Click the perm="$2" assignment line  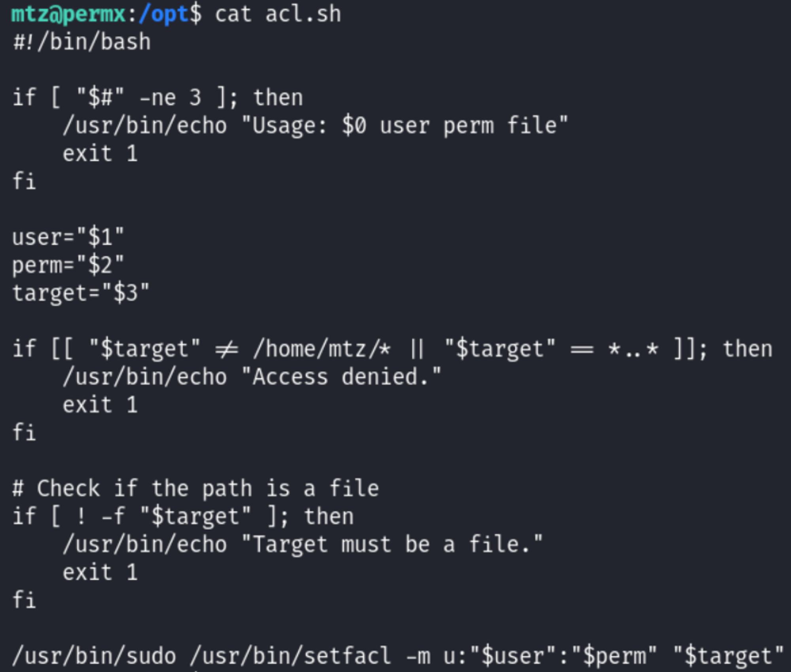(x=68, y=265)
